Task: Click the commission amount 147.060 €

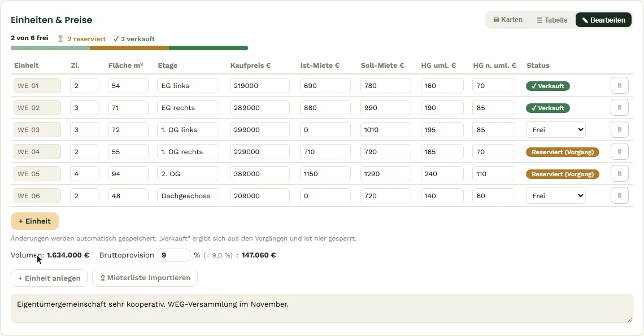Action: [x=259, y=255]
